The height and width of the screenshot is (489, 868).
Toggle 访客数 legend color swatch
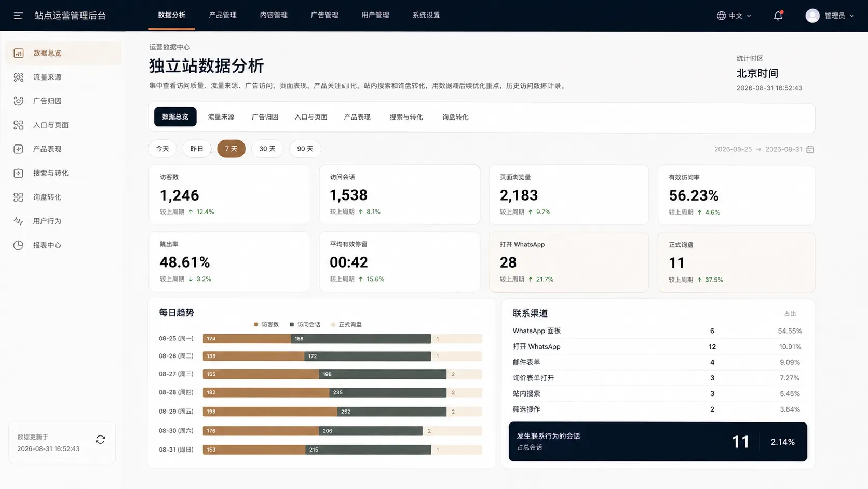(256, 324)
